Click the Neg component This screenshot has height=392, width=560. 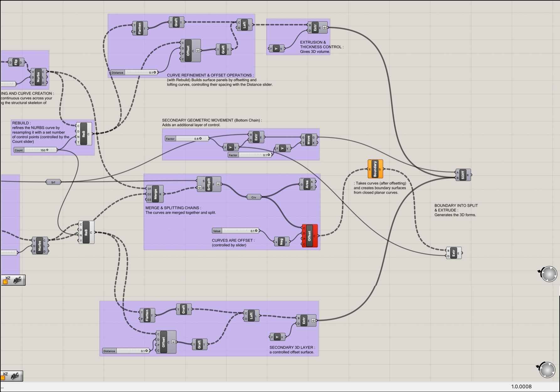pyautogui.click(x=281, y=242)
